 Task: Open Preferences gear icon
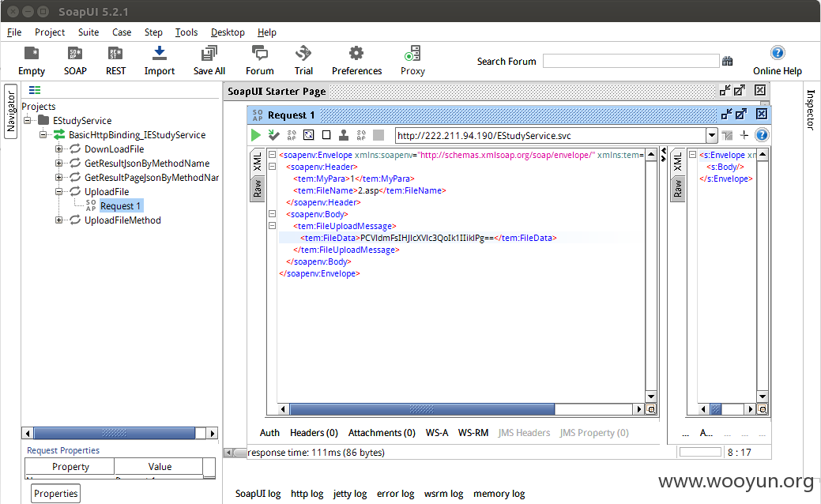click(x=356, y=61)
